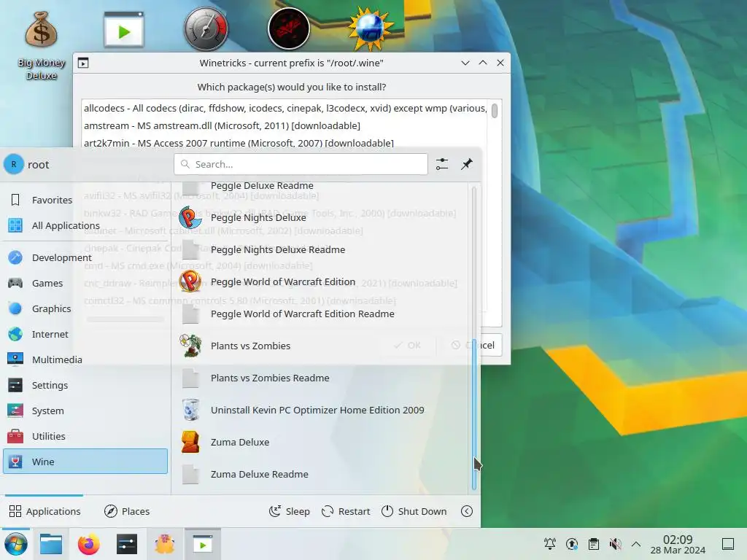Open the green play window desktop icon
This screenshot has width=747, height=560.
click(x=124, y=29)
